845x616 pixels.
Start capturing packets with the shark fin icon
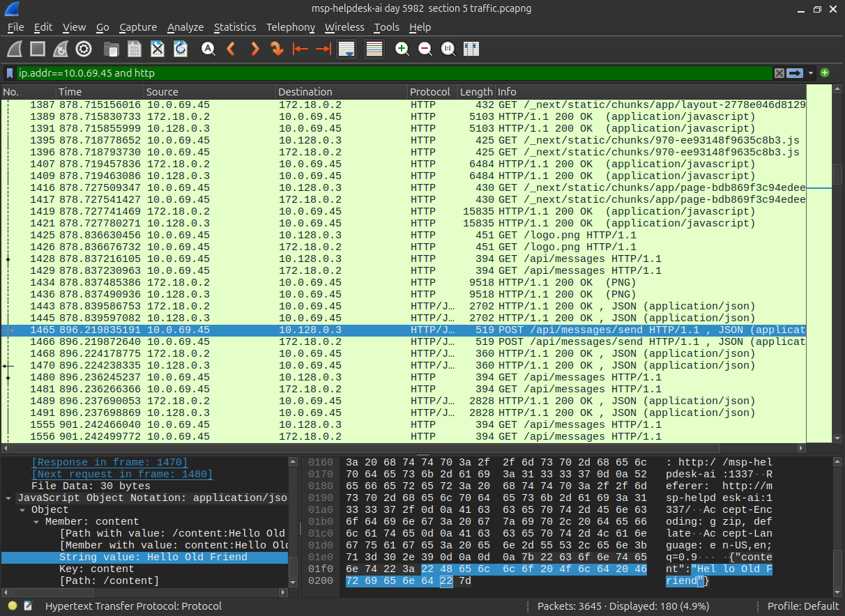15,49
